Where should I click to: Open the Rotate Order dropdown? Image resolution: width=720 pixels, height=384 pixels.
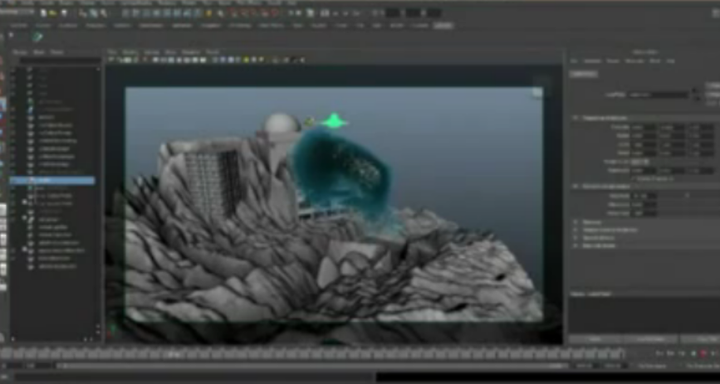[640, 162]
